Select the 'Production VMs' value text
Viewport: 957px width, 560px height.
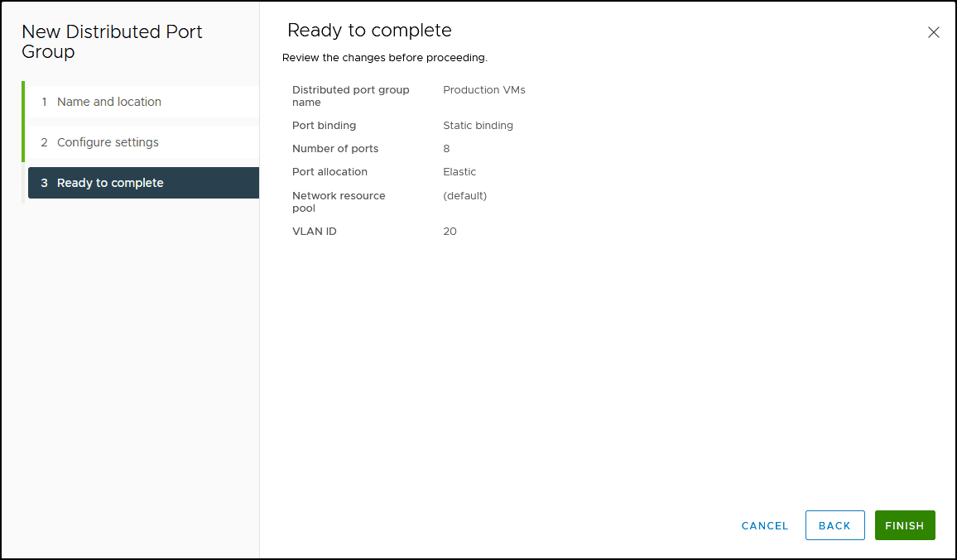(x=484, y=89)
